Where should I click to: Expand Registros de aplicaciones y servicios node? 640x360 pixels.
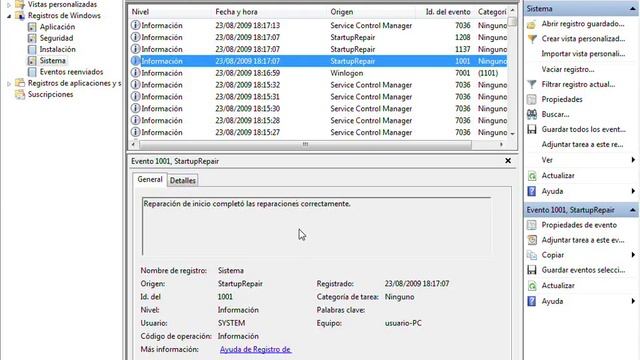[x=9, y=84]
